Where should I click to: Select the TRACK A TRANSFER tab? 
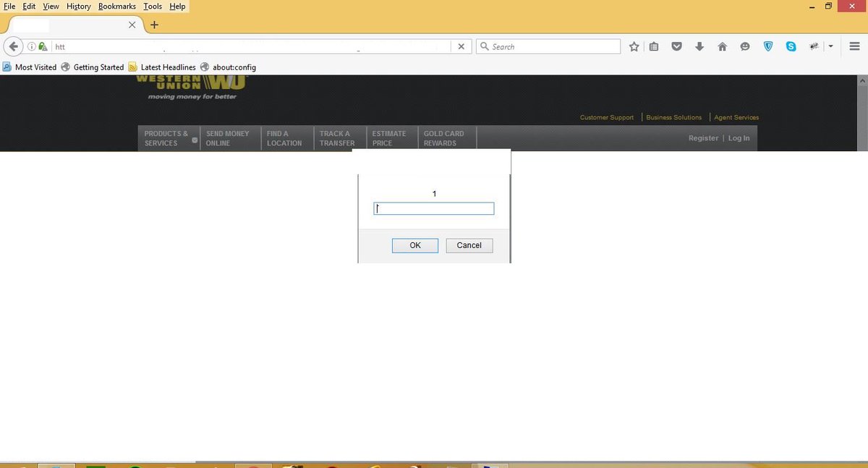point(338,138)
